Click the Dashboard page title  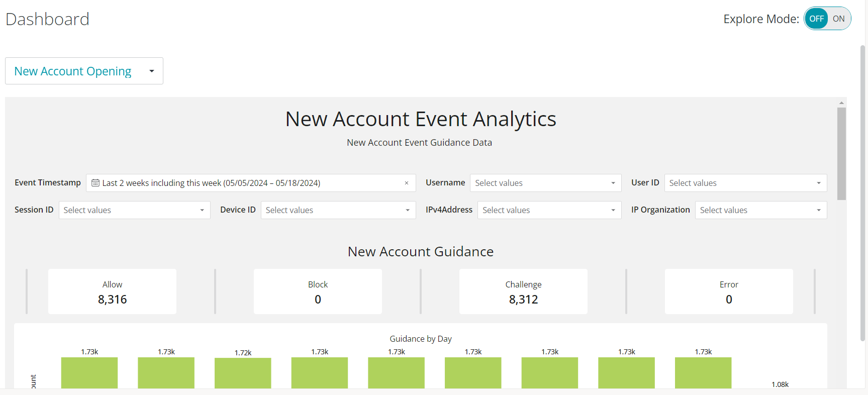pos(47,19)
